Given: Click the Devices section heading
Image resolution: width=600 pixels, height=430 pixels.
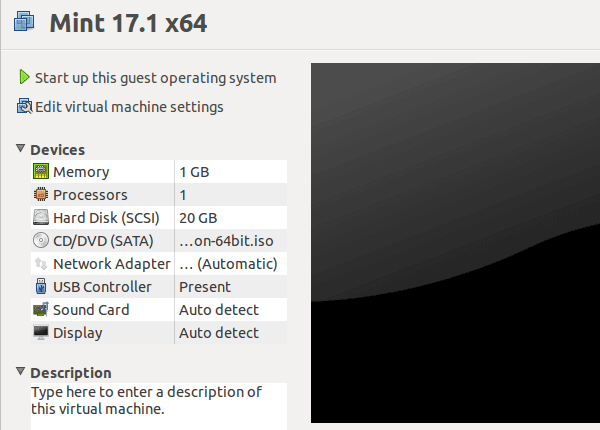Looking at the screenshot, I should click(57, 150).
